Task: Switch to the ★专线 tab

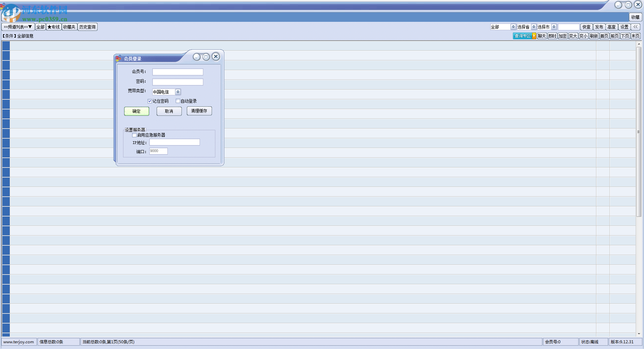Action: 54,27
